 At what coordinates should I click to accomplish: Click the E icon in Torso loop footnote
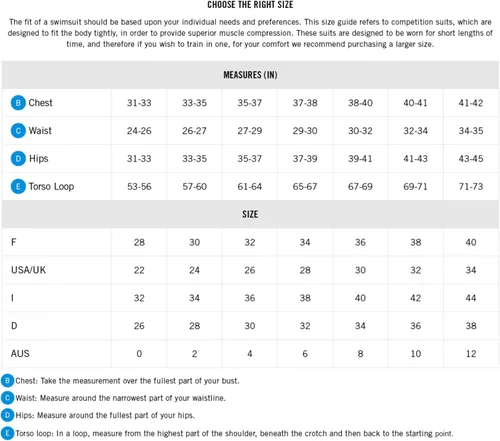coord(8,433)
